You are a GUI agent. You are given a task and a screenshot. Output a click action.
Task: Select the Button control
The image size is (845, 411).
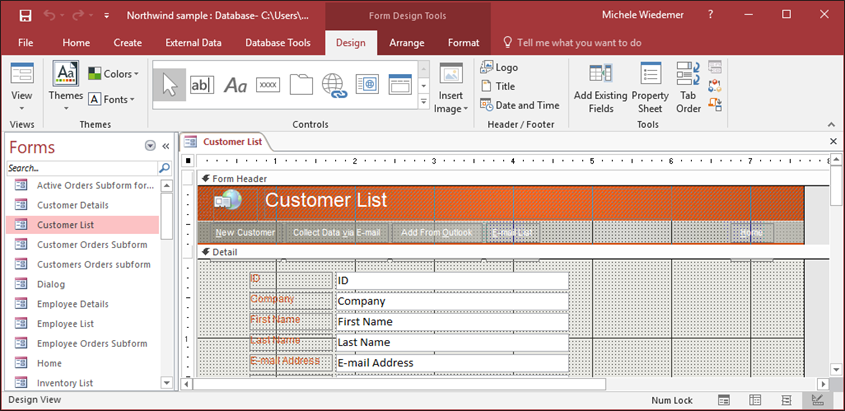[x=268, y=85]
